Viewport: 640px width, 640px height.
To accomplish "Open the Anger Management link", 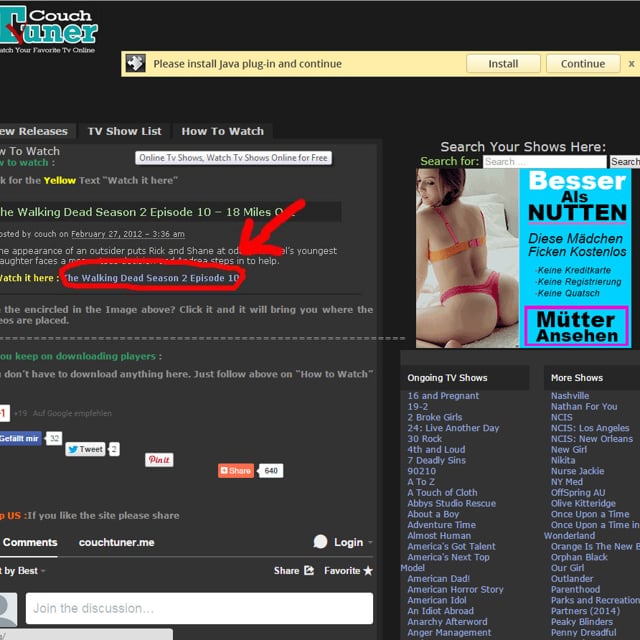I will coord(449,632).
